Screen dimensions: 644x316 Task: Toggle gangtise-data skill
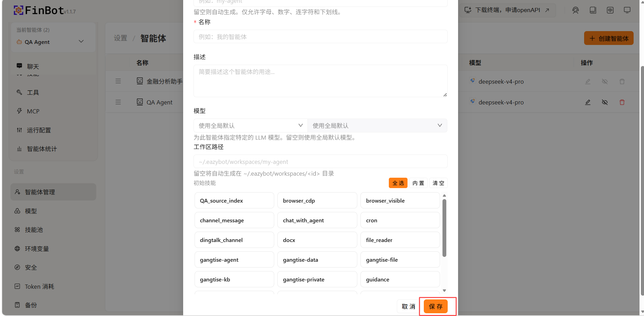(x=317, y=260)
